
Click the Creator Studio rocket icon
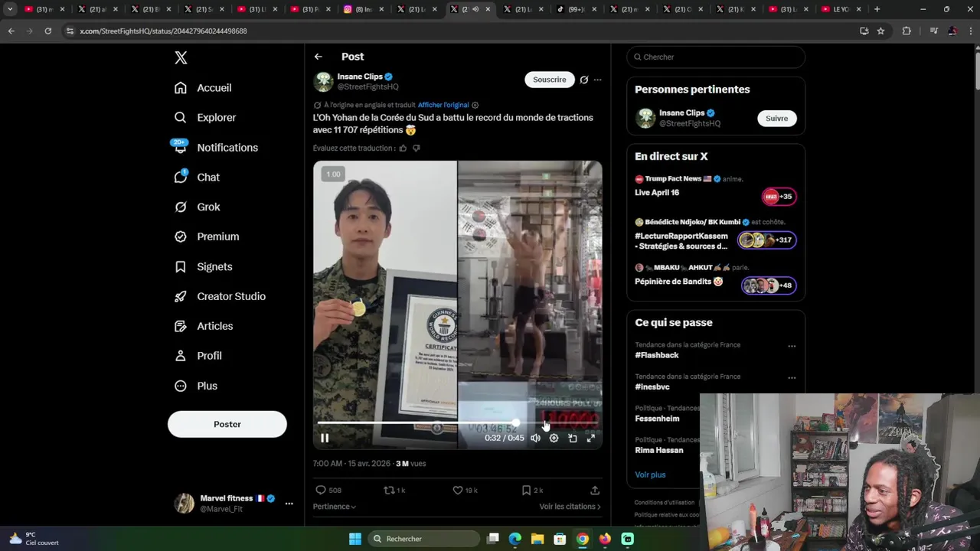click(x=181, y=297)
